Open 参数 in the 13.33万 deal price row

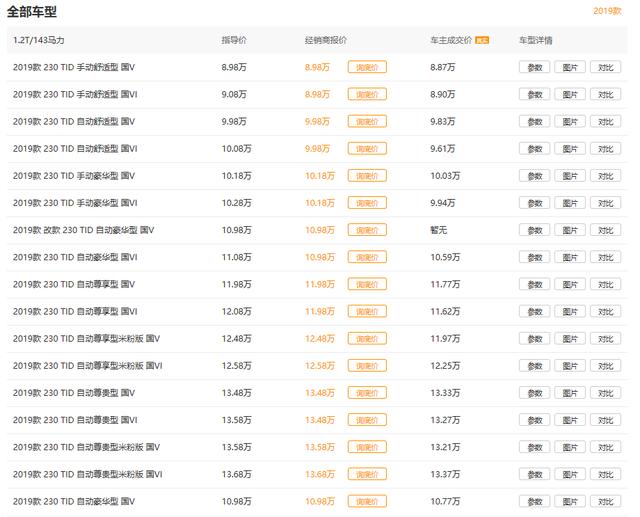click(534, 393)
